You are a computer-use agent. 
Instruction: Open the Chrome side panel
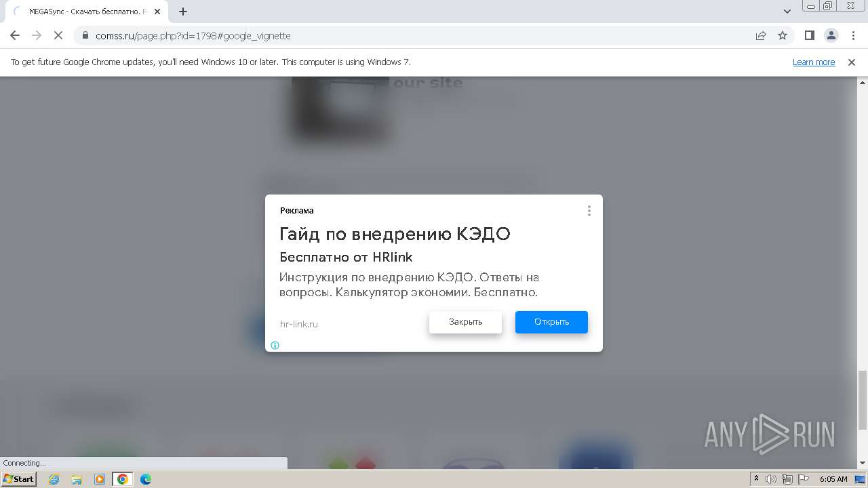[810, 36]
